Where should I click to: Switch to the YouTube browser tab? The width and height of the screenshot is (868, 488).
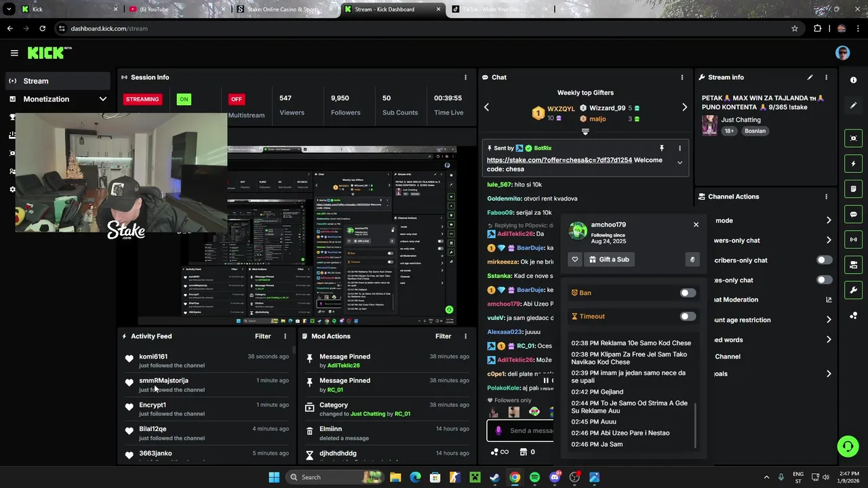(176, 9)
